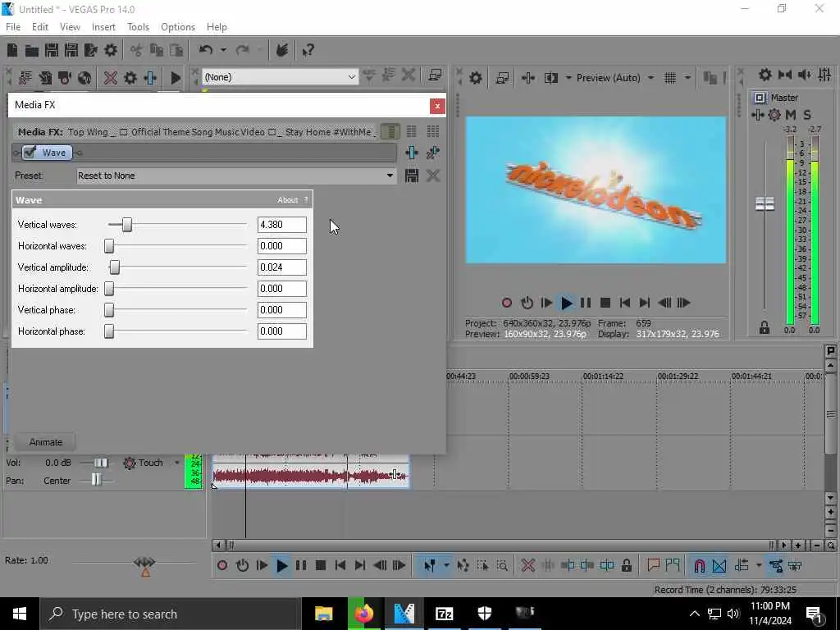The height and width of the screenshot is (630, 840).
Task: Toggle split screen view in preview
Action: point(550,78)
